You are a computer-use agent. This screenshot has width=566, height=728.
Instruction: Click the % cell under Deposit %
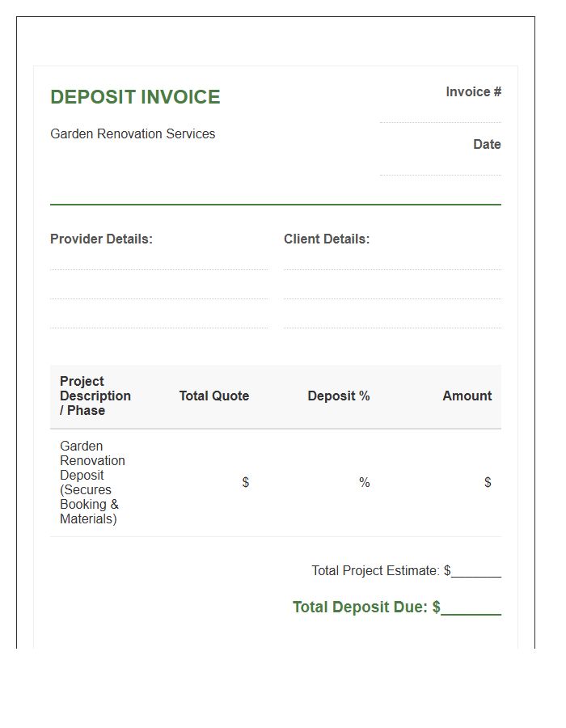(365, 482)
